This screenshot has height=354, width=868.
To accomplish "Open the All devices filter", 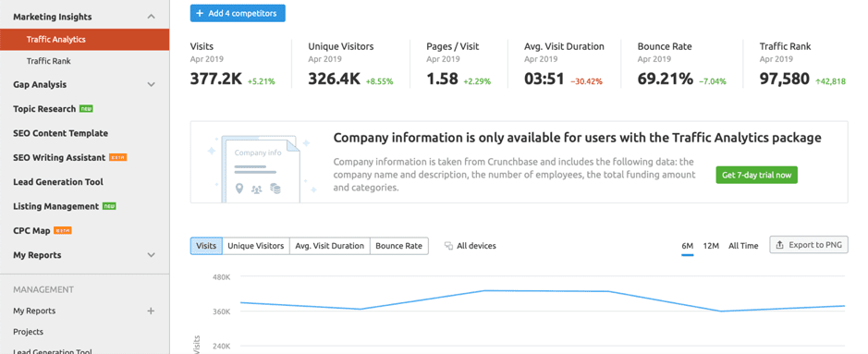I will click(471, 246).
